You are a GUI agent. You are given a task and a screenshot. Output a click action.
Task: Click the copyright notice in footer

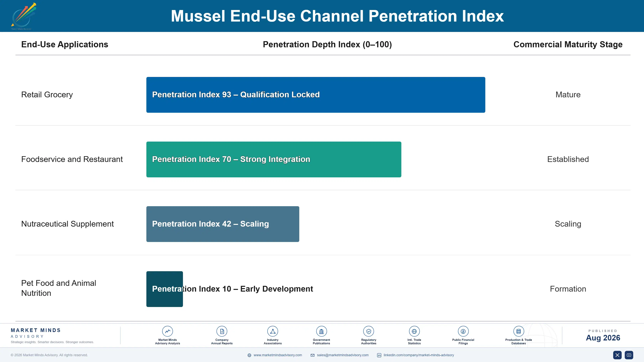click(x=49, y=355)
